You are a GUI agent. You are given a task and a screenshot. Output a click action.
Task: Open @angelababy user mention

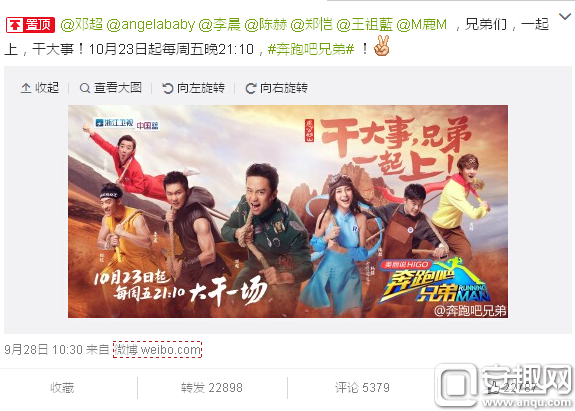click(x=151, y=25)
